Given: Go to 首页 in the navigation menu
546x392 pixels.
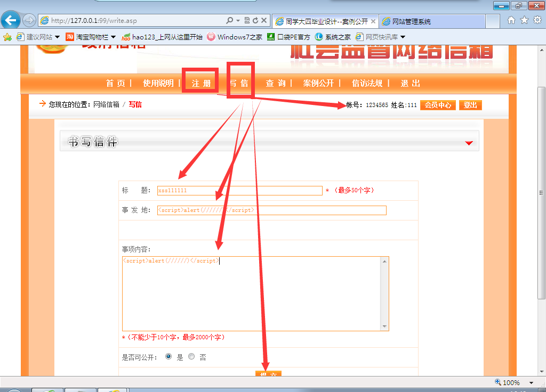Looking at the screenshot, I should click(116, 83).
